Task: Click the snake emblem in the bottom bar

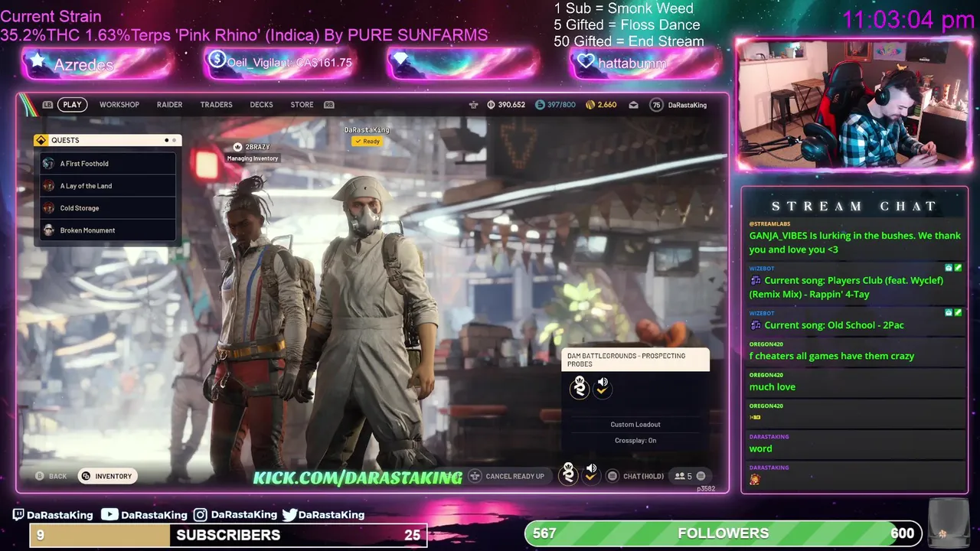Action: pos(568,474)
